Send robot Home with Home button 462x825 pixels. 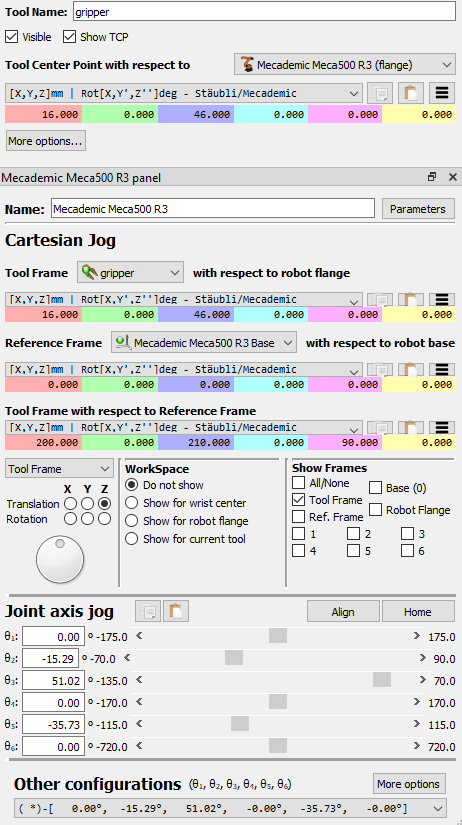coord(418,612)
